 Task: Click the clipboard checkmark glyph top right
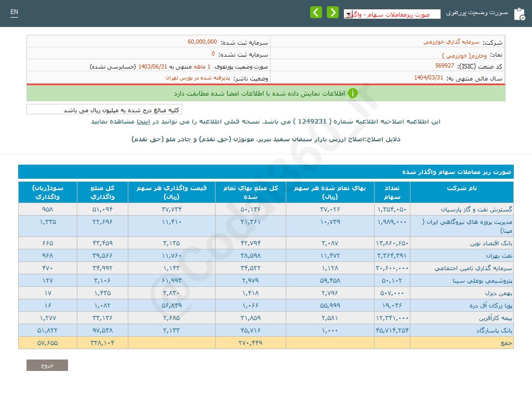click(x=522, y=16)
